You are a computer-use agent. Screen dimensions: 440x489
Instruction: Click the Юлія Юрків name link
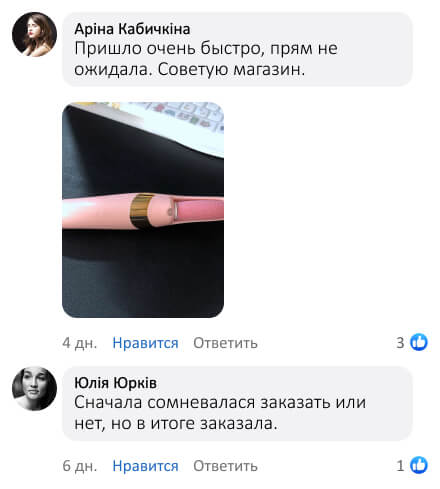point(115,383)
